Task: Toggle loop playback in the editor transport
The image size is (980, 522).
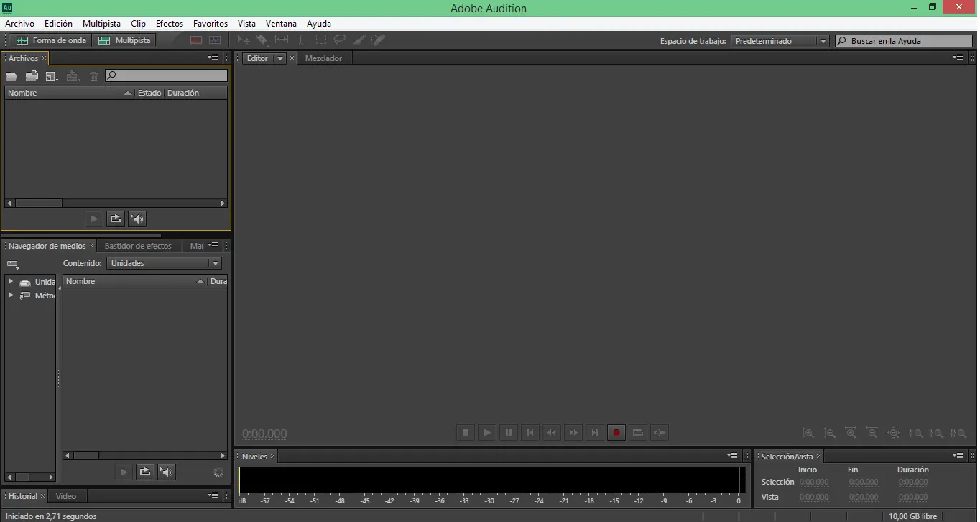Action: pyautogui.click(x=638, y=433)
